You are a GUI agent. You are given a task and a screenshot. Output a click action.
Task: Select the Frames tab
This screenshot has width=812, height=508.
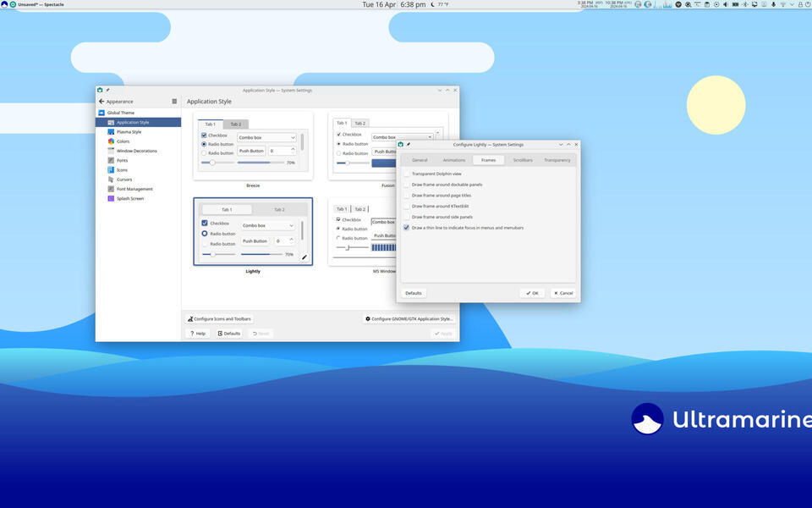[x=488, y=160]
